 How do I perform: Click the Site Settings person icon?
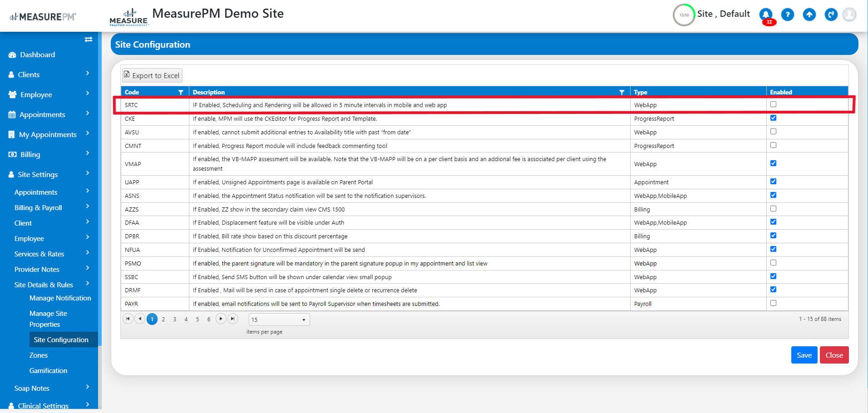(x=11, y=175)
